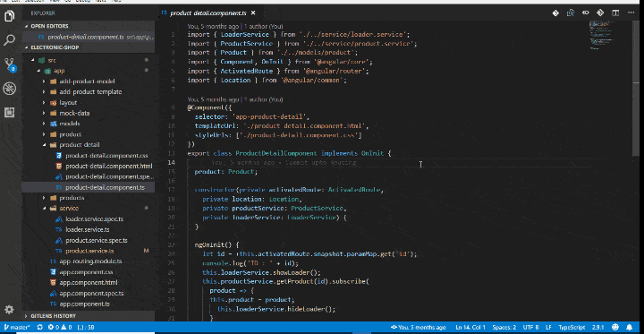
Task: Click 'Ln 14, Col 1' in status bar
Action: [x=470, y=328]
